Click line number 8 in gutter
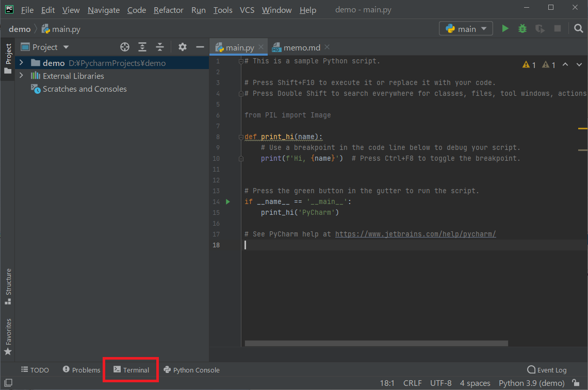Image resolution: width=588 pixels, height=390 pixels. tap(218, 137)
